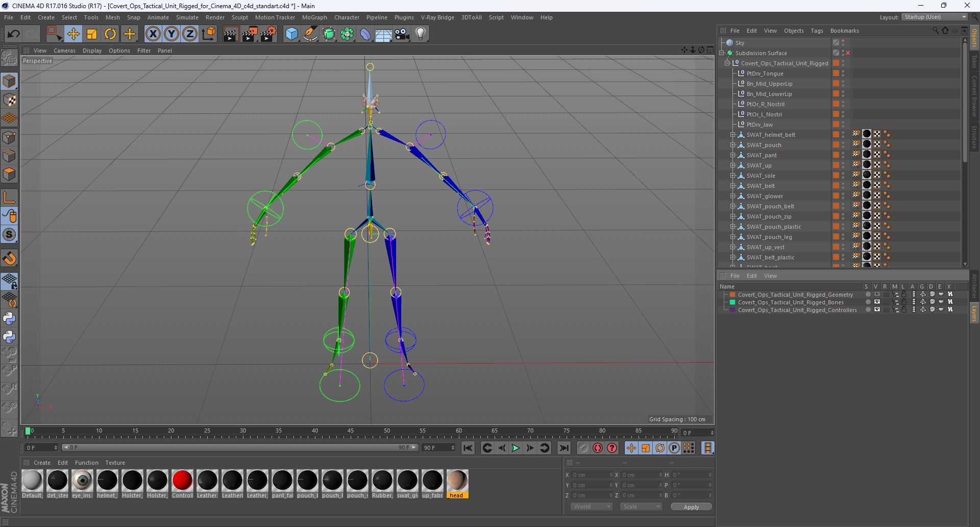Toggle Autokeying button

(598, 448)
